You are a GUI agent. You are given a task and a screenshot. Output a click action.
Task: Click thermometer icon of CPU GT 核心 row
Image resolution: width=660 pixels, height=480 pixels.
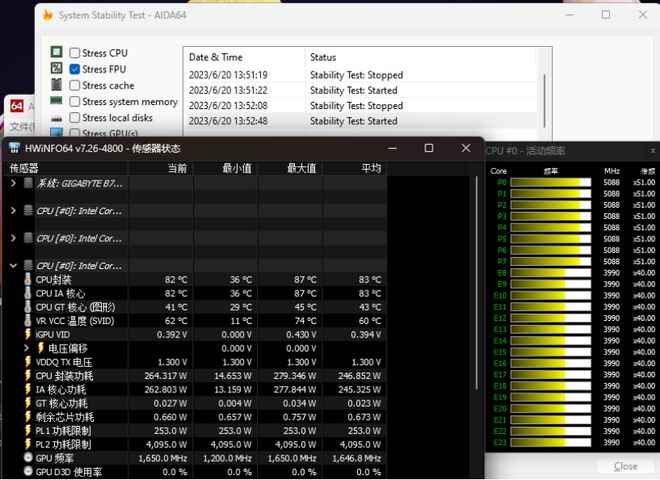(x=28, y=307)
